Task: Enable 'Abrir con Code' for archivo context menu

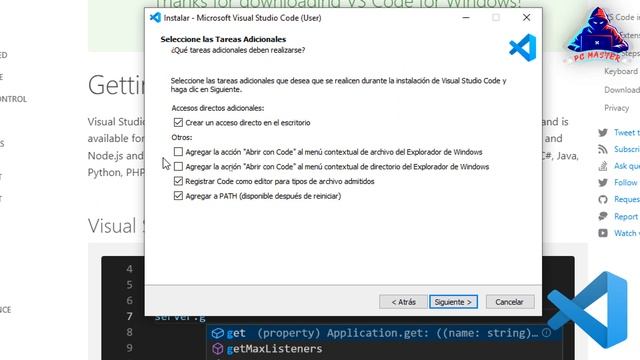Action: [x=178, y=152]
